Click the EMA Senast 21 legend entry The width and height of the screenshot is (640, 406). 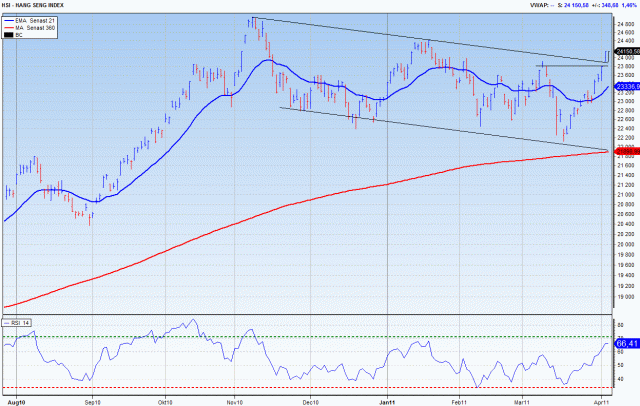34,20
